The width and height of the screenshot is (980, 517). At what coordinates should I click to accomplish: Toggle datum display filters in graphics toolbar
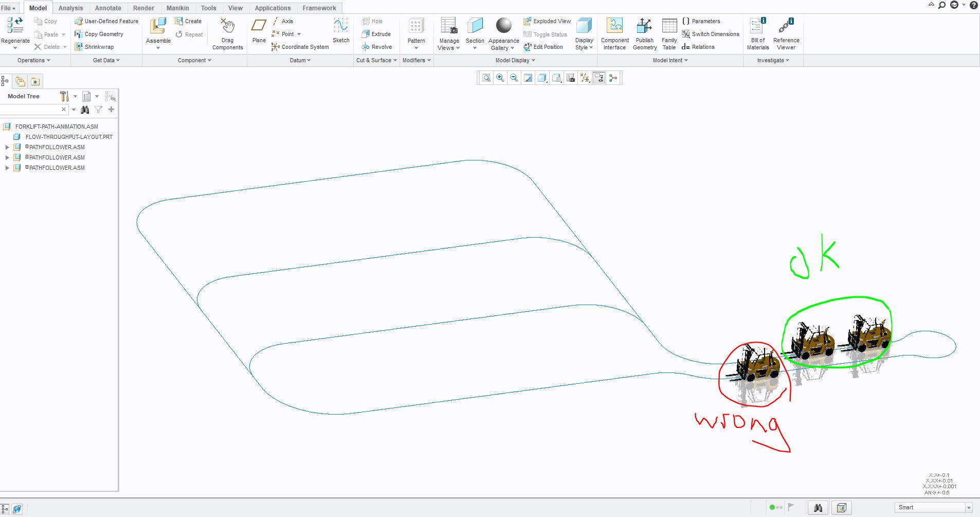click(x=585, y=78)
